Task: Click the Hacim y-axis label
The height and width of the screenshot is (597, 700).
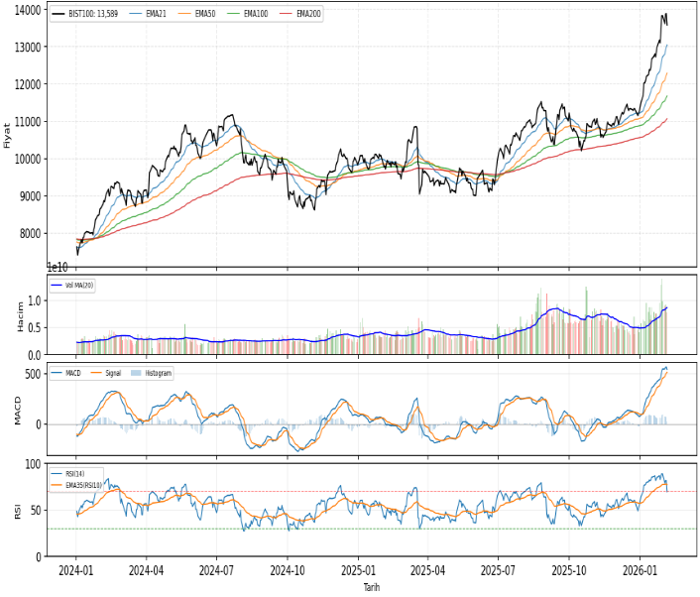Action: (x=18, y=315)
